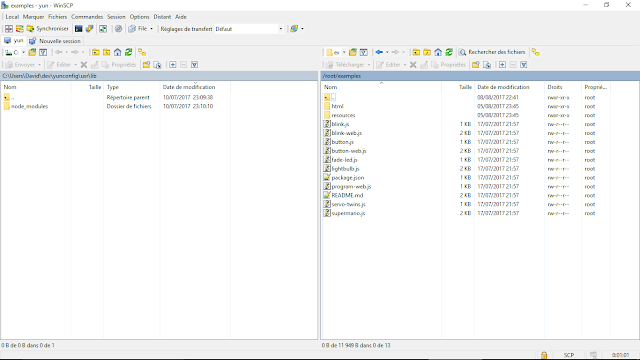Screen dimensions: 640x360
Task: Open the local drive C: selector
Action: pyautogui.click(x=15, y=52)
